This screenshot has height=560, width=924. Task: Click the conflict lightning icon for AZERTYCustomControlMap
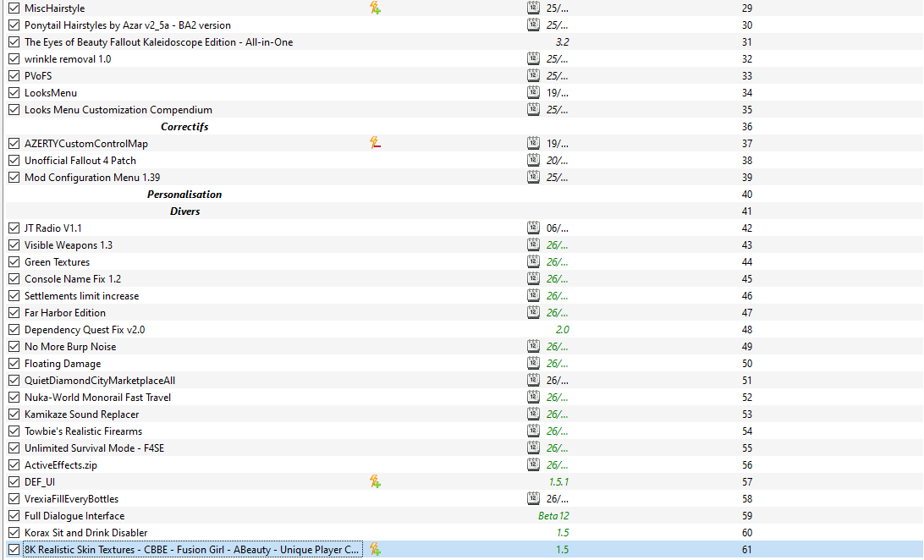pos(375,144)
